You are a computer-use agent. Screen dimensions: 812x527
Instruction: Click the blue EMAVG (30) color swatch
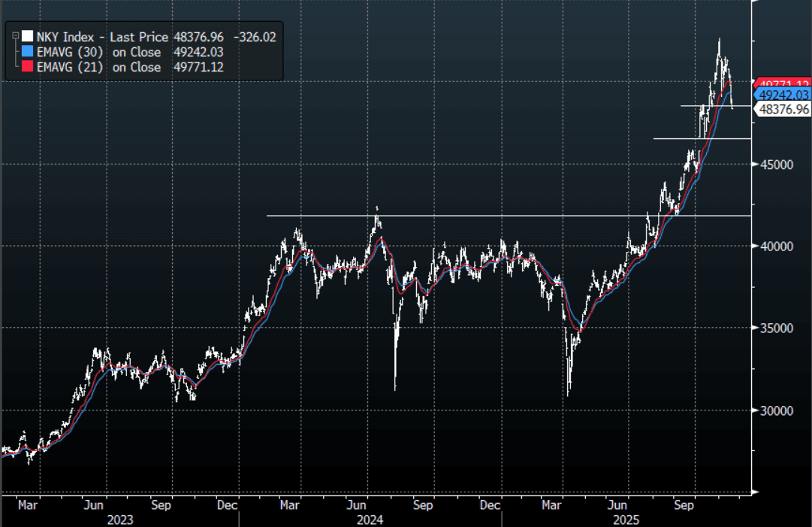(x=28, y=52)
